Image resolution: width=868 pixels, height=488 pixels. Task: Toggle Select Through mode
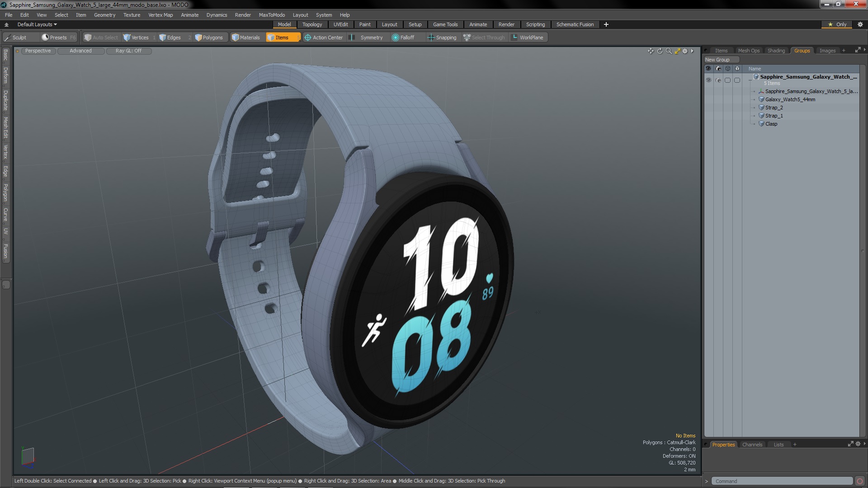pos(484,38)
